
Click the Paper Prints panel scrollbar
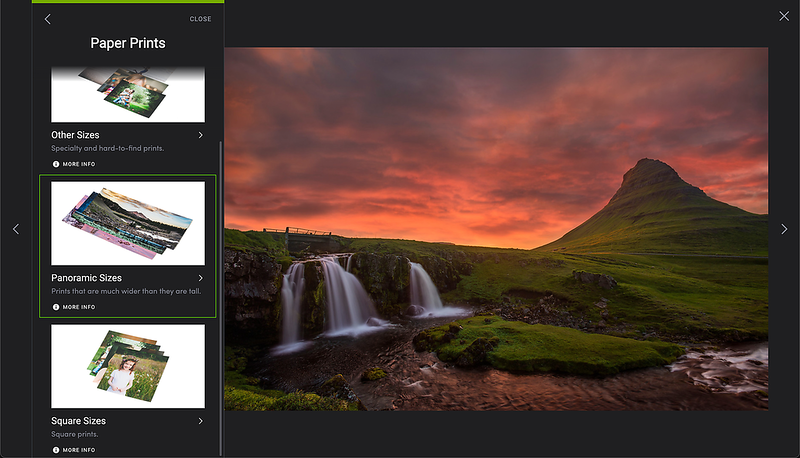click(x=220, y=298)
